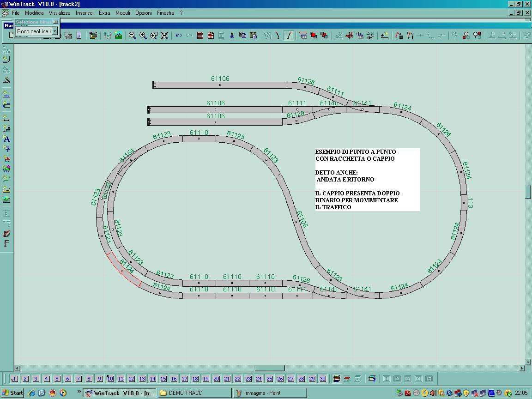Toggle layer 28 button
Viewport: 532px width, 399px height.
[x=302, y=379]
